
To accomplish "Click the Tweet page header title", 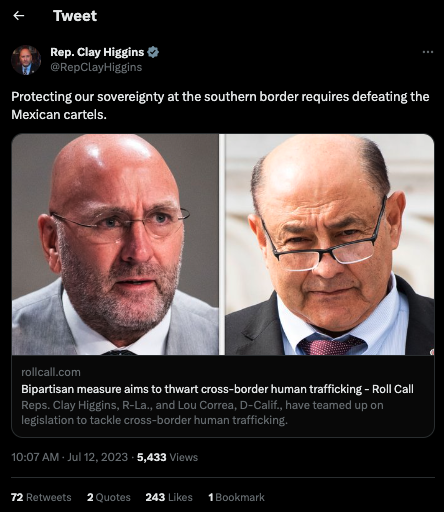I will (x=75, y=16).
